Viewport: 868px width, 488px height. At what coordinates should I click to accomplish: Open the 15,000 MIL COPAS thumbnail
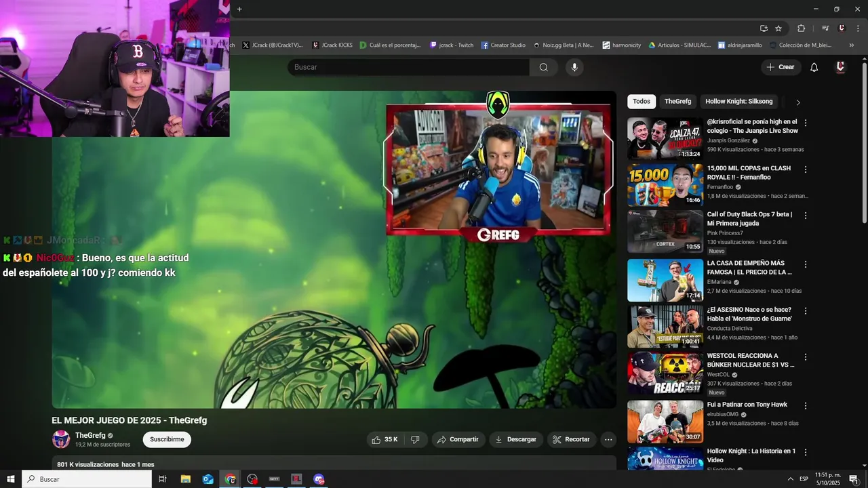click(x=665, y=185)
